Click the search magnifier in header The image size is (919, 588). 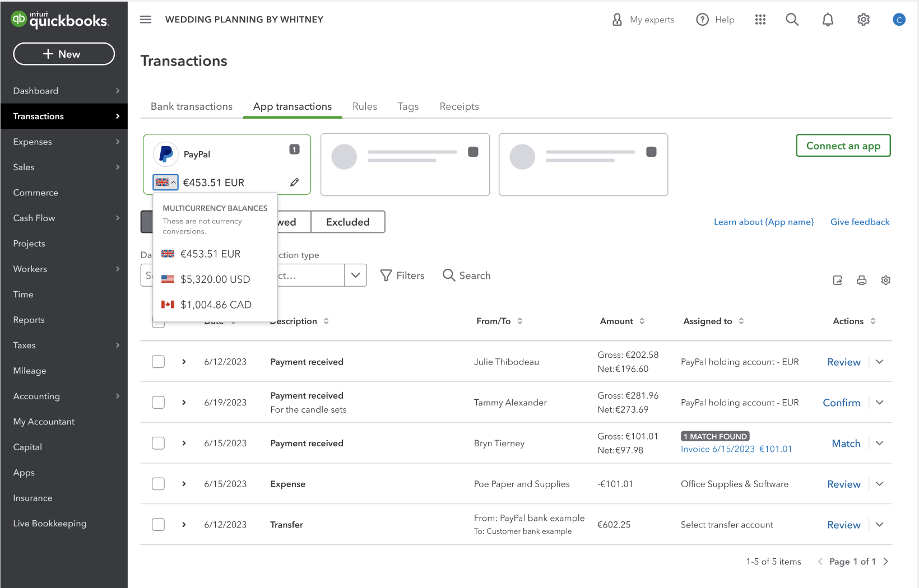[x=792, y=20]
